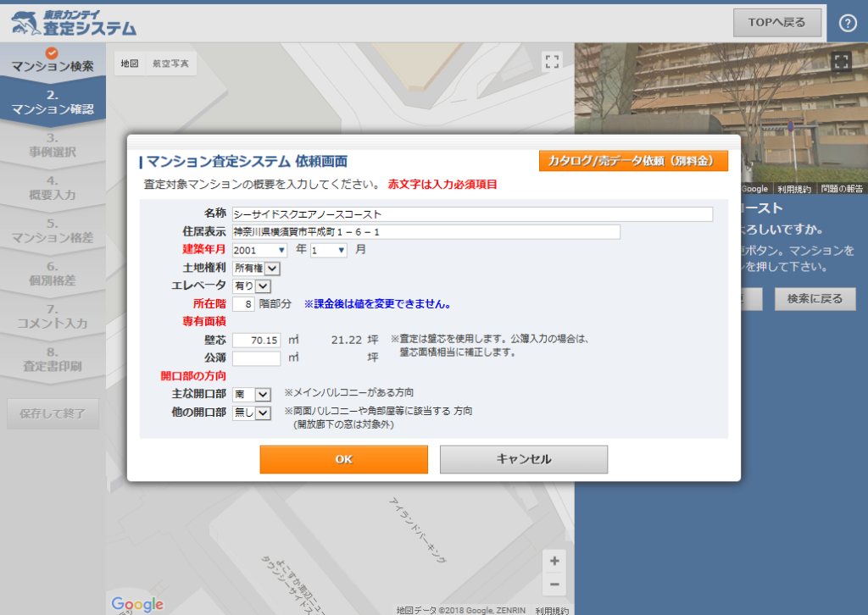The image size is (868, 615).
Task: Click the キャンセル button
Action: point(523,459)
